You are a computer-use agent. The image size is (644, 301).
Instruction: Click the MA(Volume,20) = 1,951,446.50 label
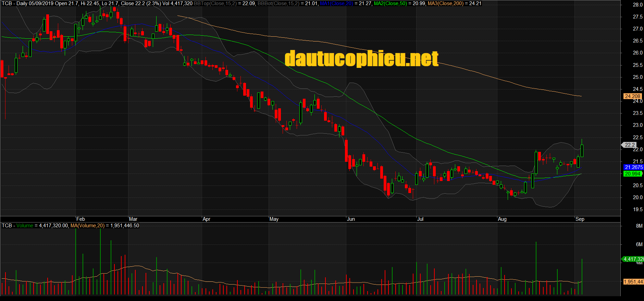click(105, 226)
